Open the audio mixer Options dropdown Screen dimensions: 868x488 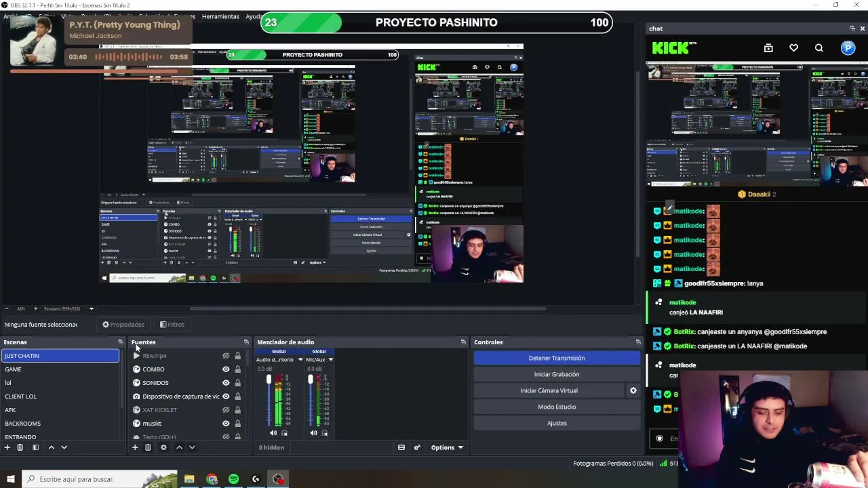click(x=447, y=447)
